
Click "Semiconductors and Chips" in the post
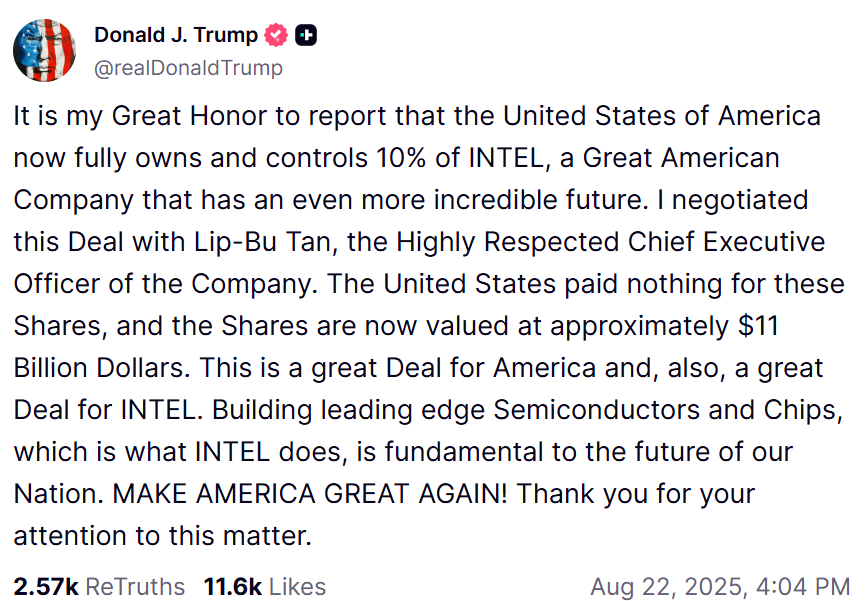pos(656,410)
